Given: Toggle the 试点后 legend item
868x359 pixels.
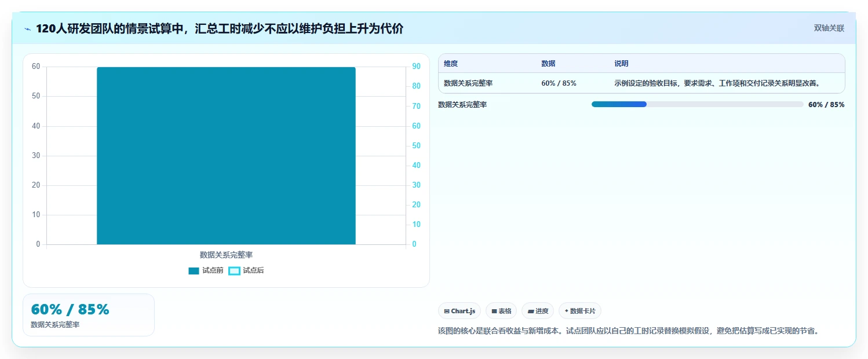Looking at the screenshot, I should click(246, 270).
